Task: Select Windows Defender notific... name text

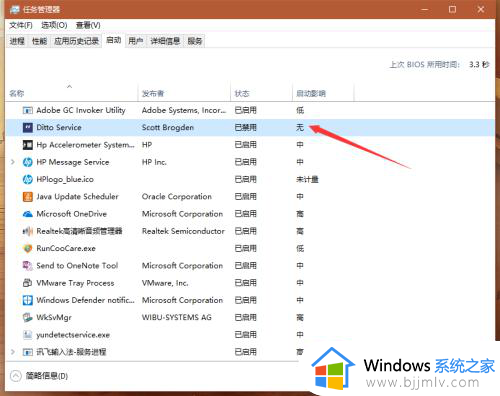Action: tap(85, 300)
